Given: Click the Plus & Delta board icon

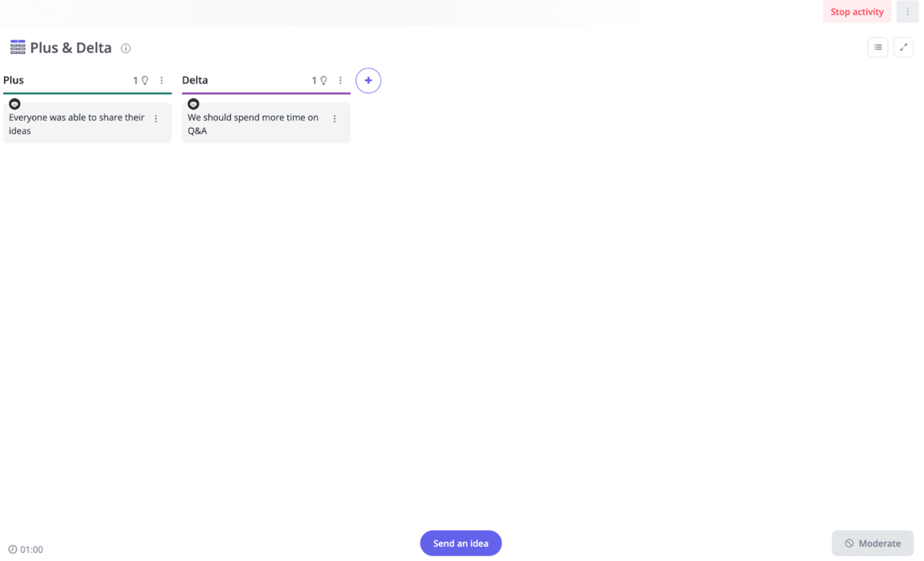Looking at the screenshot, I should click(x=18, y=48).
